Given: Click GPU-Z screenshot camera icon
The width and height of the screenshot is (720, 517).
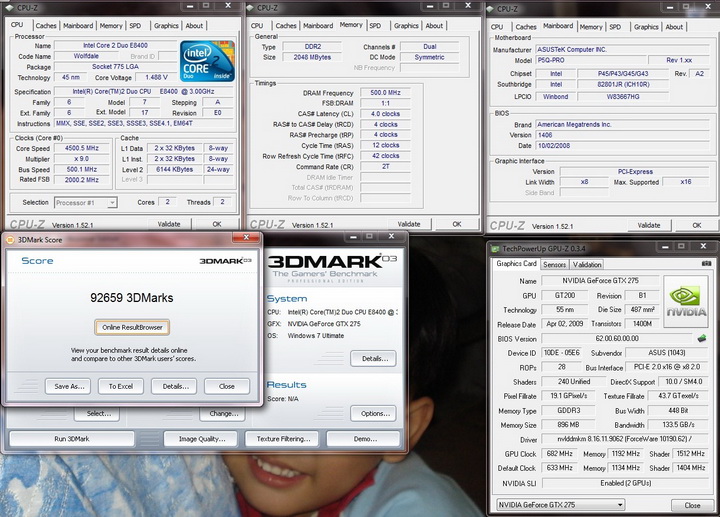Looking at the screenshot, I should (706, 264).
